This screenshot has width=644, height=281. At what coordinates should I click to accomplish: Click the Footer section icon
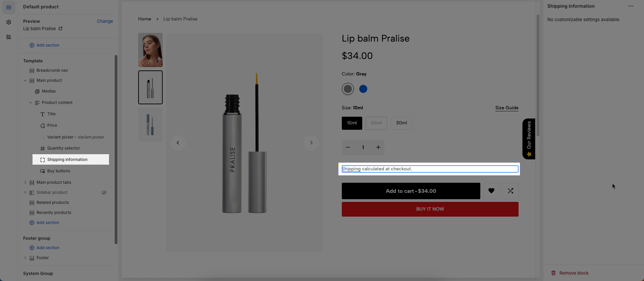pyautogui.click(x=32, y=258)
